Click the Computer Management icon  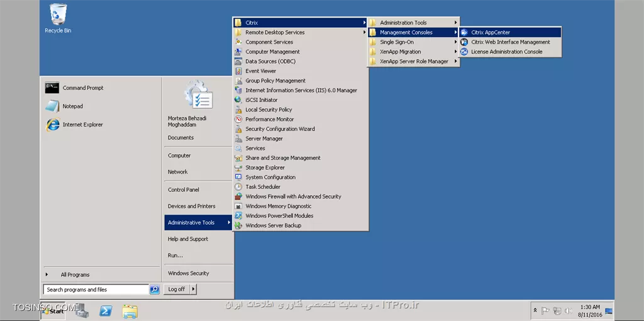pyautogui.click(x=238, y=52)
